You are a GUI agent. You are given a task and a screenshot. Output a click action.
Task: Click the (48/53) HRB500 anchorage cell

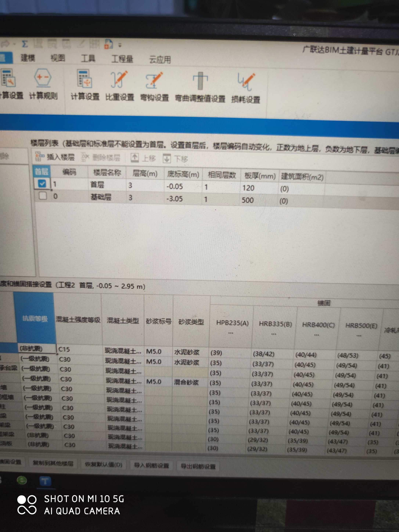coord(358,355)
